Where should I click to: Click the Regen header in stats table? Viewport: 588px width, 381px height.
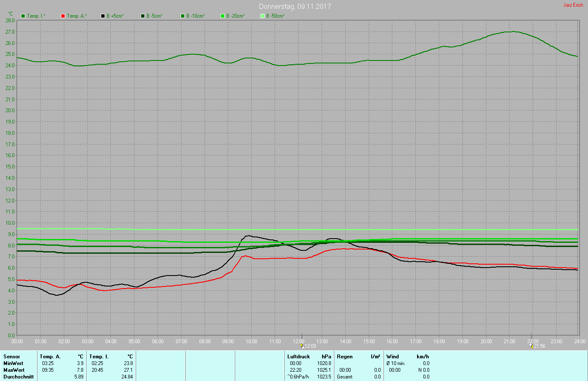pyautogui.click(x=345, y=357)
